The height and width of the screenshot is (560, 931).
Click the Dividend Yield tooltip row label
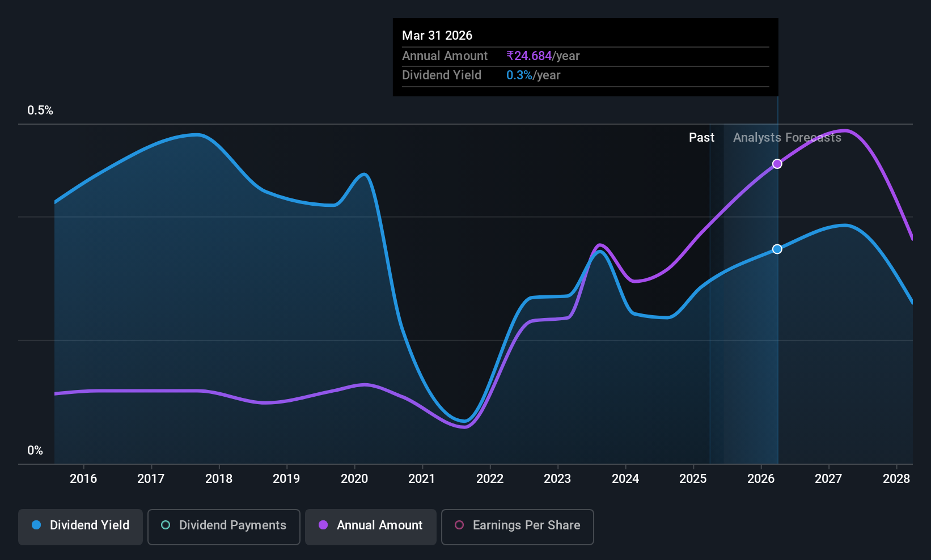[x=442, y=75]
